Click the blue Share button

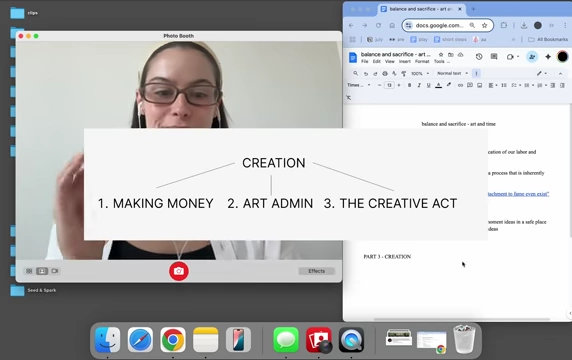532,57
